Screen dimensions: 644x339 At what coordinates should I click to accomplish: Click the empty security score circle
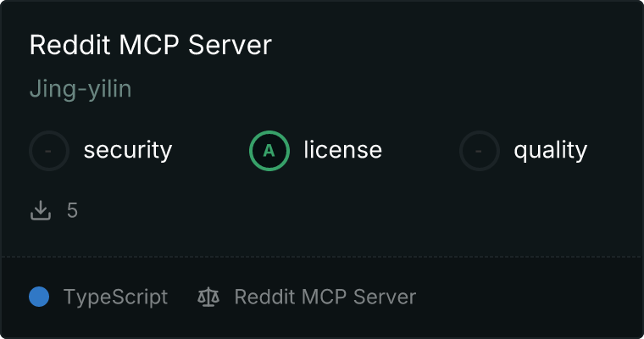click(49, 151)
